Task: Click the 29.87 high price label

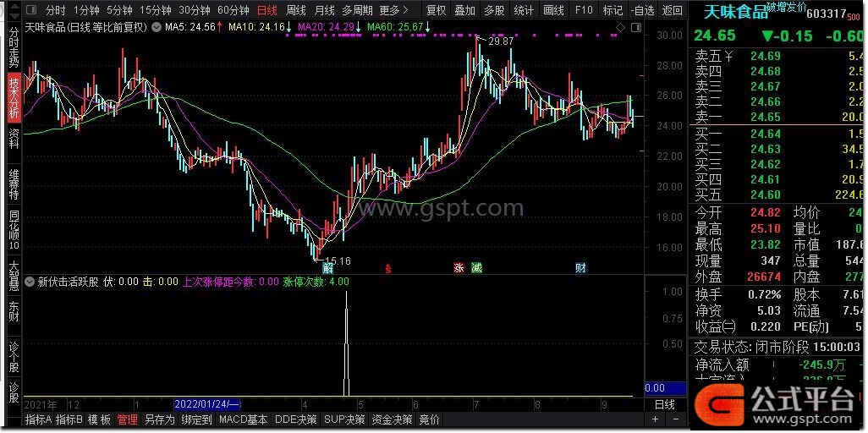Action: tap(501, 41)
